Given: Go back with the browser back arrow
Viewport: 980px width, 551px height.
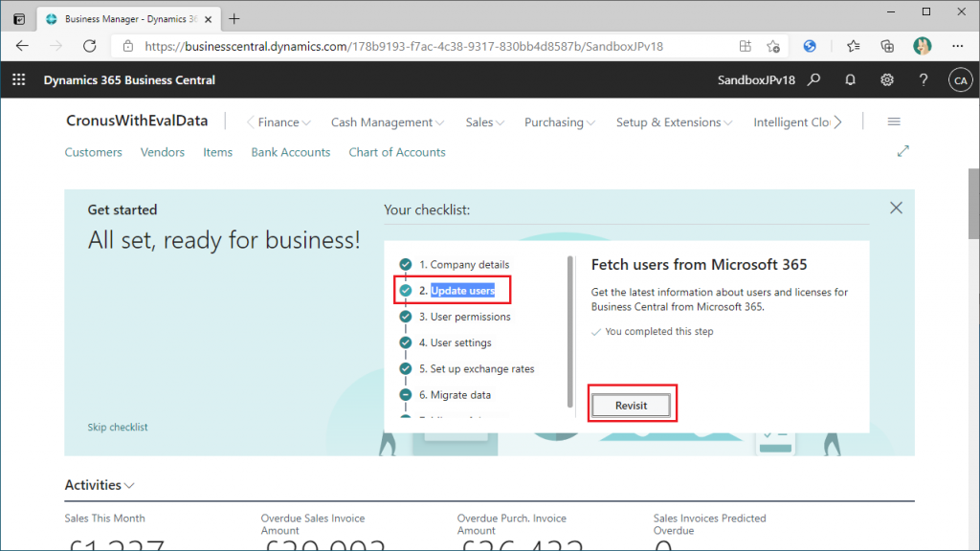Looking at the screenshot, I should pos(23,46).
